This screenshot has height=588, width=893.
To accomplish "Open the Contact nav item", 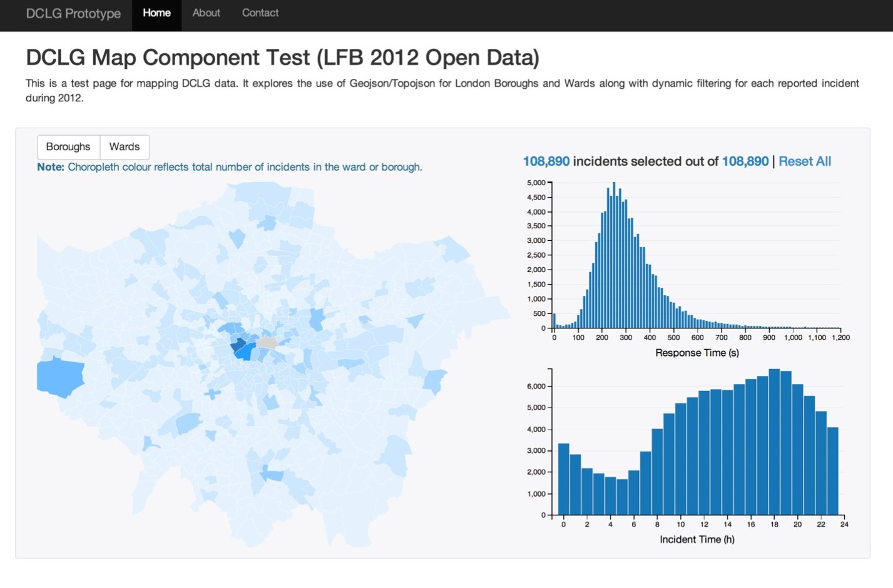I will tap(260, 13).
